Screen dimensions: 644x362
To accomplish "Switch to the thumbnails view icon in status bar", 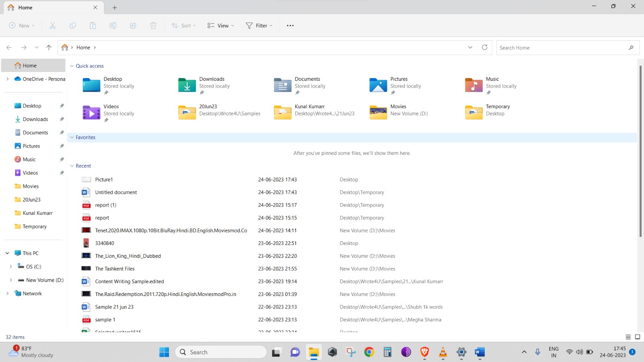I will point(638,337).
